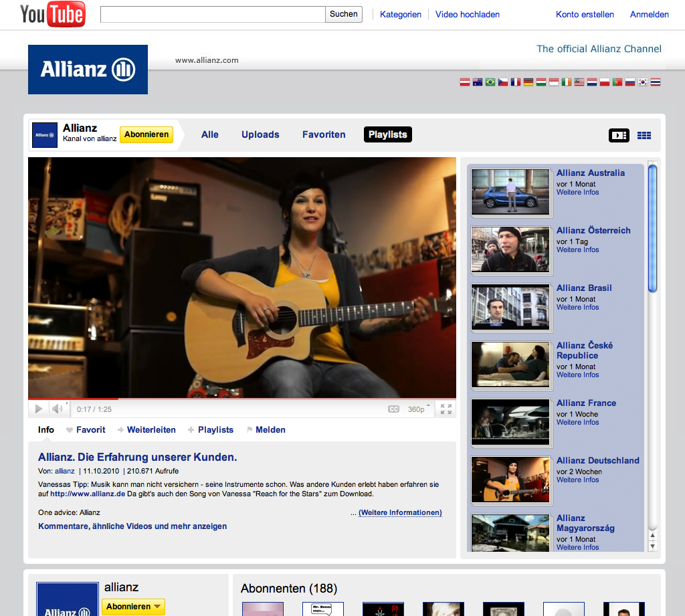Click the playlist scroll up arrow
The width and height of the screenshot is (685, 616).
(652, 536)
